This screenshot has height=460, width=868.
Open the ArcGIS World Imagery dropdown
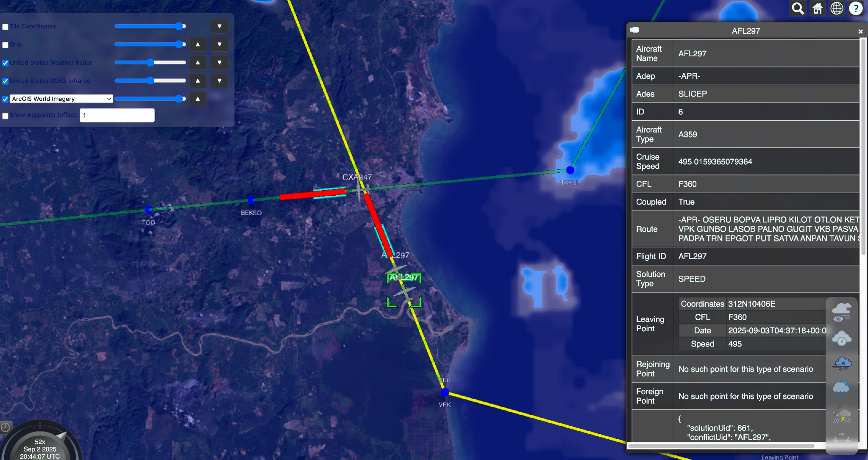coord(61,99)
